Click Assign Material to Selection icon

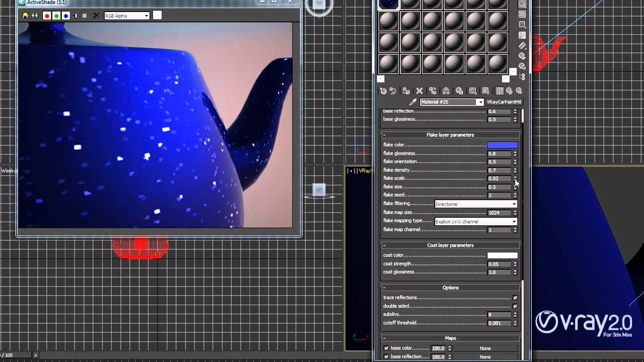click(x=406, y=91)
